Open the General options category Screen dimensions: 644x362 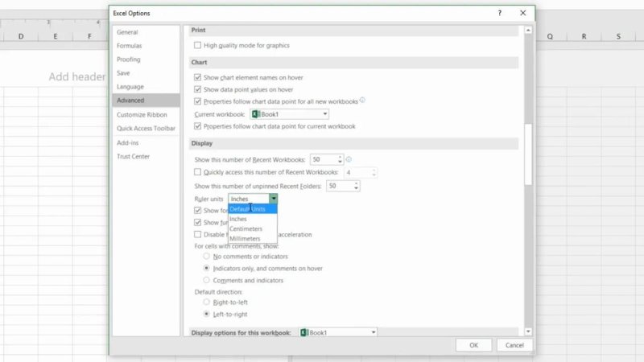coord(146,32)
